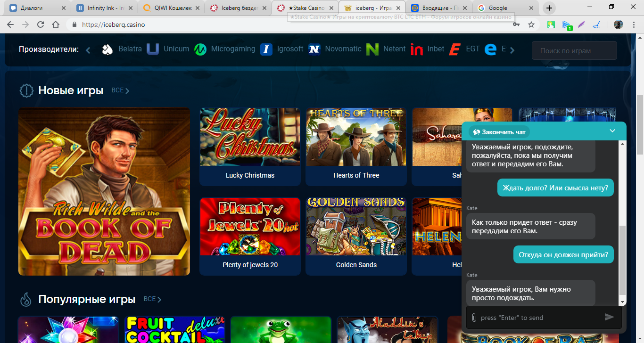
Task: Attach a file in the chat
Action: (474, 318)
